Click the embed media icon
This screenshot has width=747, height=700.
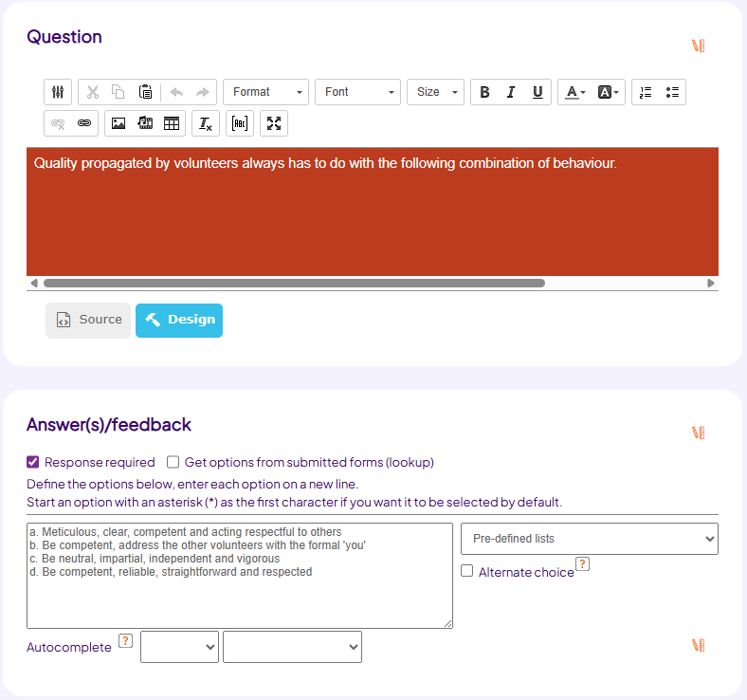point(145,123)
